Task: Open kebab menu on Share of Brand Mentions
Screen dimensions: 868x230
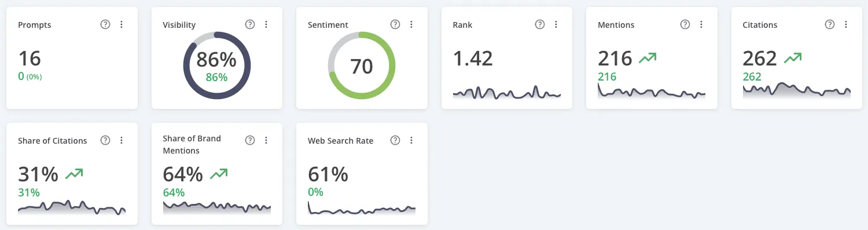Action: click(266, 140)
